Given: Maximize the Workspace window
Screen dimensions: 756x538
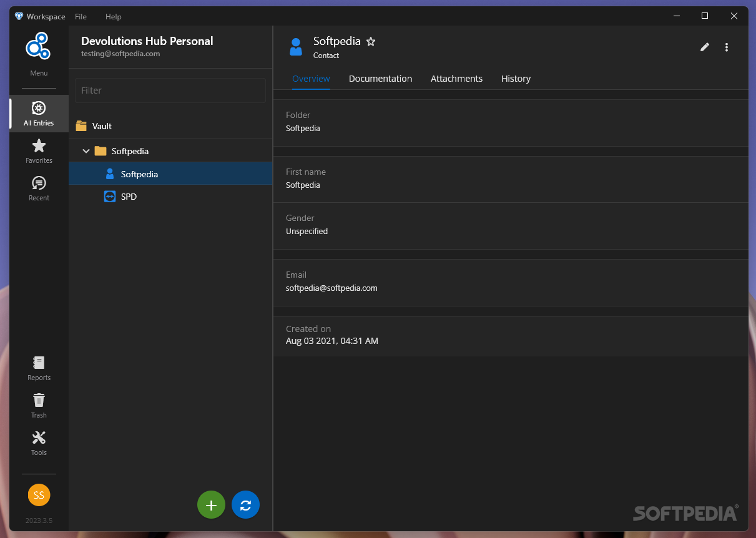Looking at the screenshot, I should pos(705,16).
